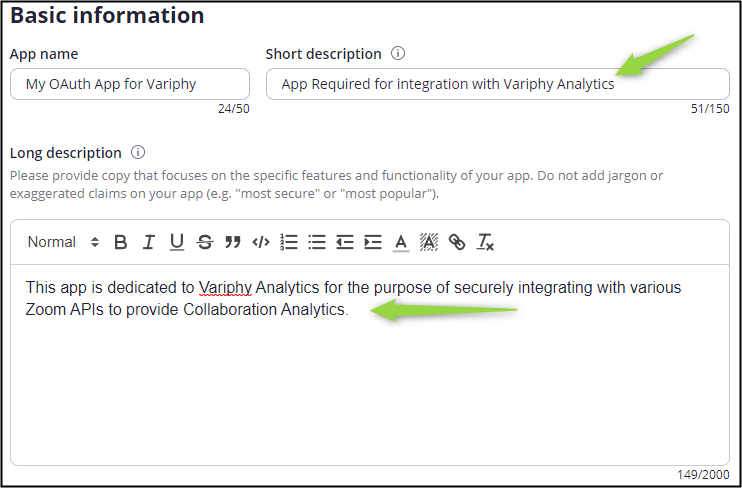Click inside the long description text area
742x488 pixels.
pos(370,364)
